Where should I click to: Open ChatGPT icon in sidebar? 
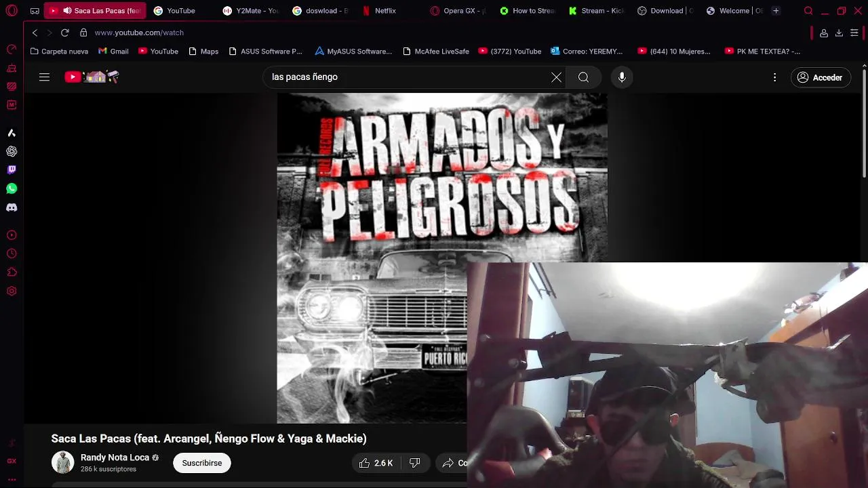12,152
